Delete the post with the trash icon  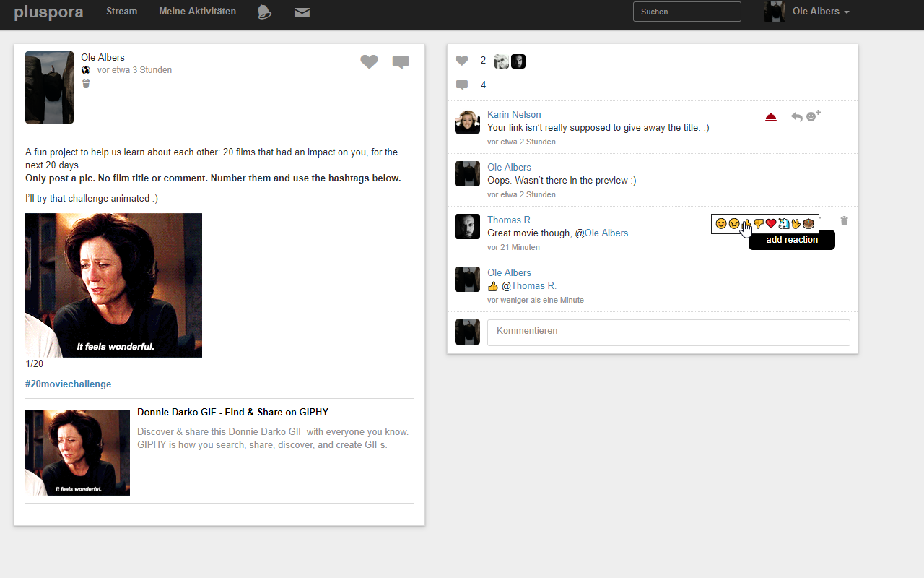[86, 84]
